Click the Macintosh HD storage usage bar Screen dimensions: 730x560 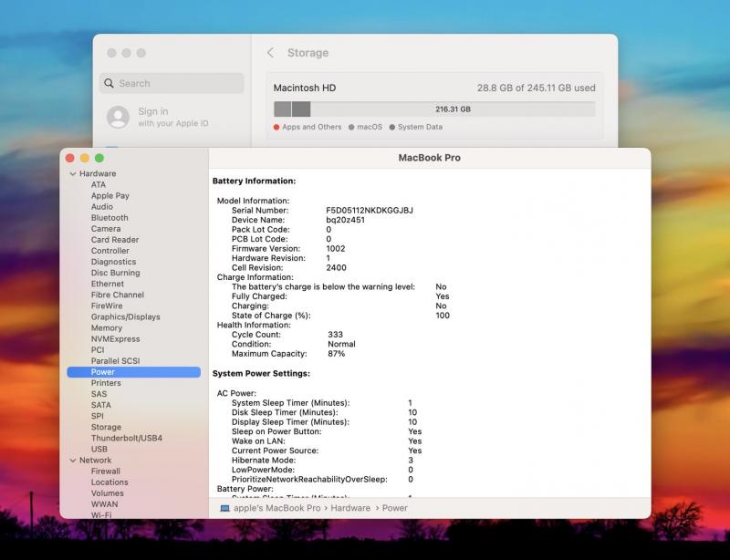pos(434,109)
